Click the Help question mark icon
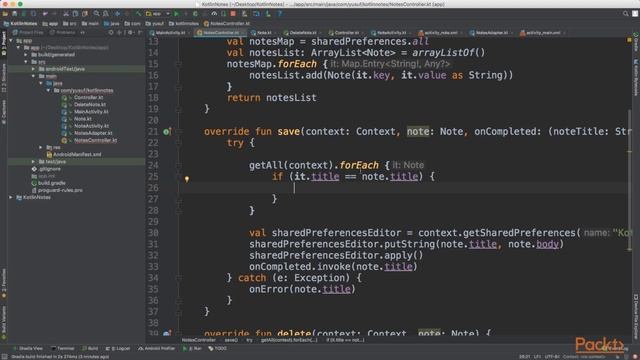Image resolution: width=640 pixels, height=360 pixels. click(280, 14)
